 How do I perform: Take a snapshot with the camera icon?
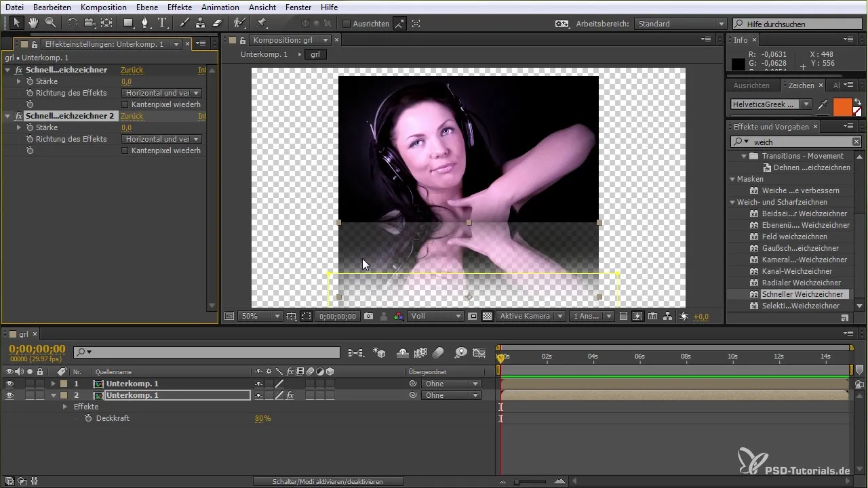tap(368, 316)
